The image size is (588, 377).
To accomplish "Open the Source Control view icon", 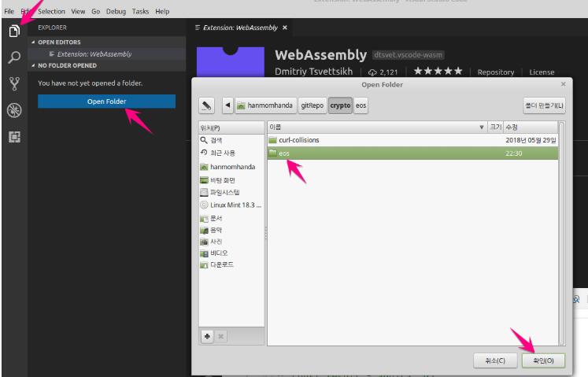I will coord(14,83).
